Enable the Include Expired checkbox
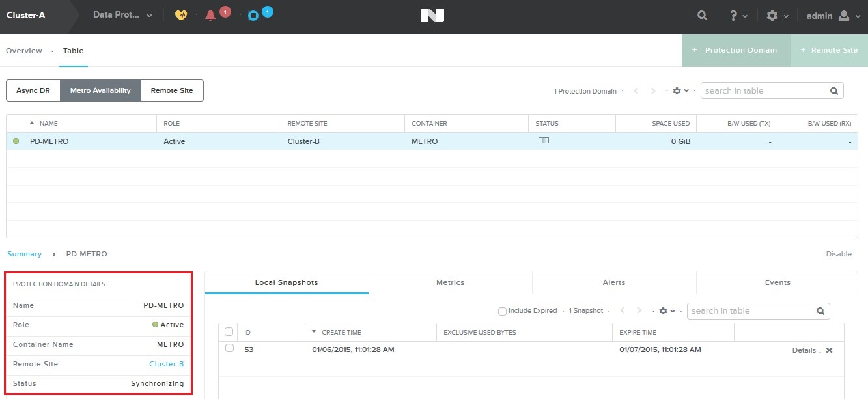Screen dimensions: 868x399 tap(502, 311)
